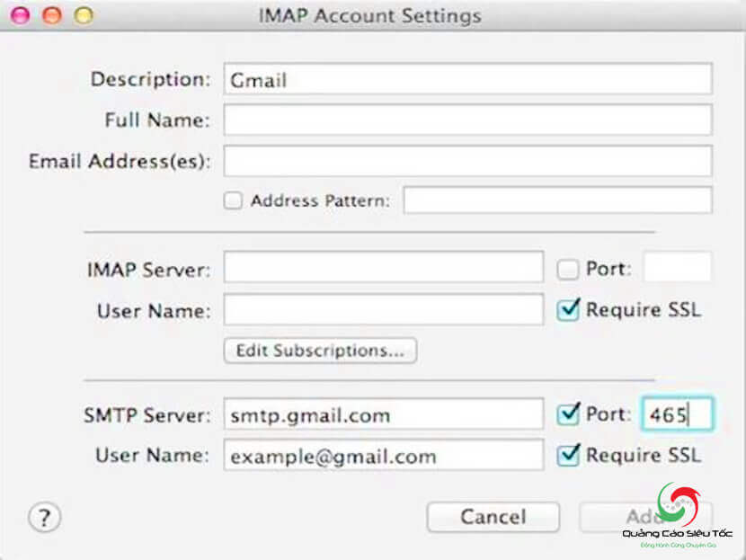Disable the SMTP Server Port checkbox
746x560 pixels.
[568, 414]
